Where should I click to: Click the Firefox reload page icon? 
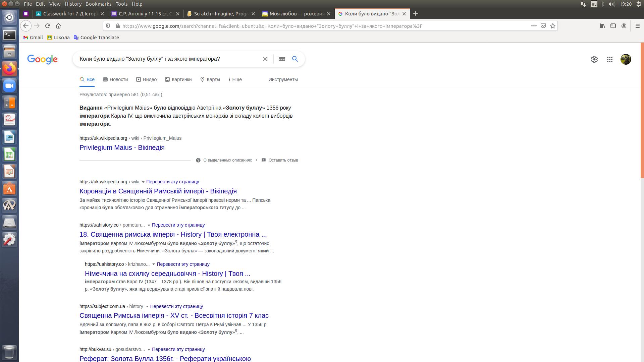pyautogui.click(x=48, y=26)
